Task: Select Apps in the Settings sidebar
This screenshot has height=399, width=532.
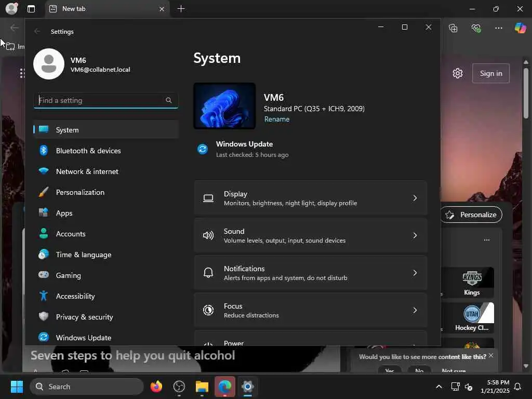Action: click(106, 213)
